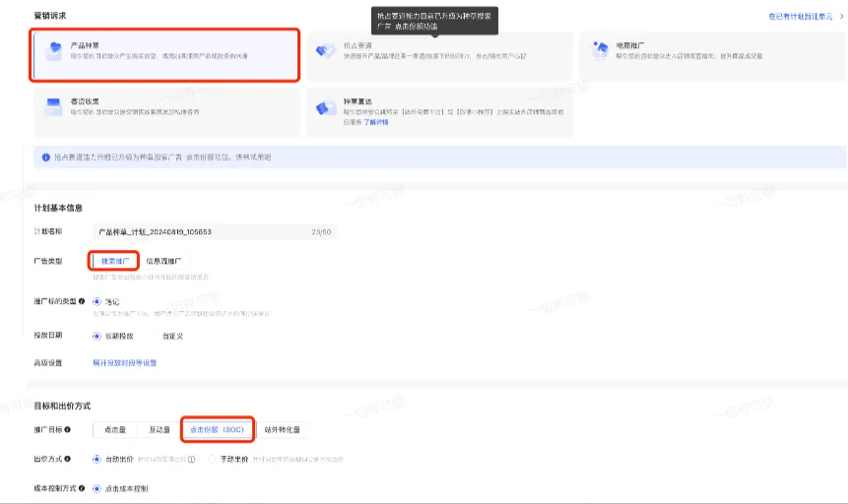The width and height of the screenshot is (848, 504).
Task: Set promotion goal to 互动量
Action: [159, 429]
